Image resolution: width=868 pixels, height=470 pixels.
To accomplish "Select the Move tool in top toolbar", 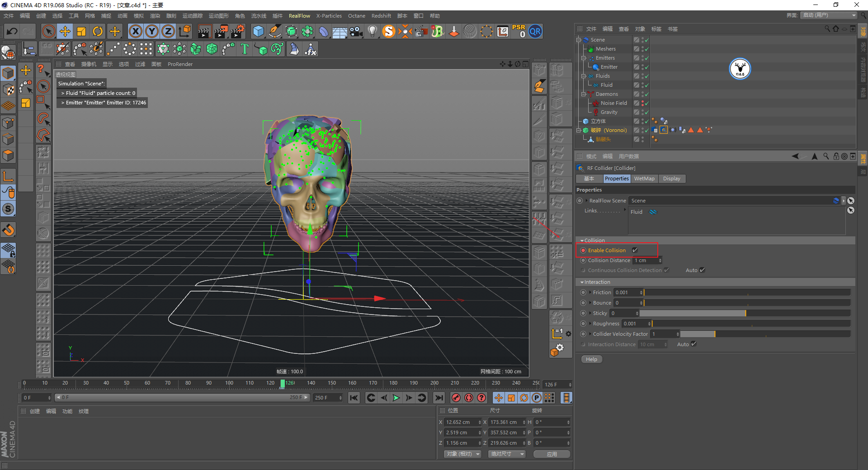I will click(65, 32).
